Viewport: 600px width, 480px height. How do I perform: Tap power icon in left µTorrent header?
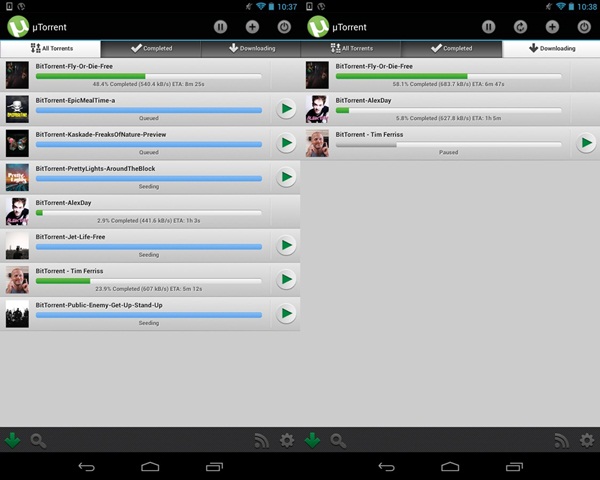[284, 27]
